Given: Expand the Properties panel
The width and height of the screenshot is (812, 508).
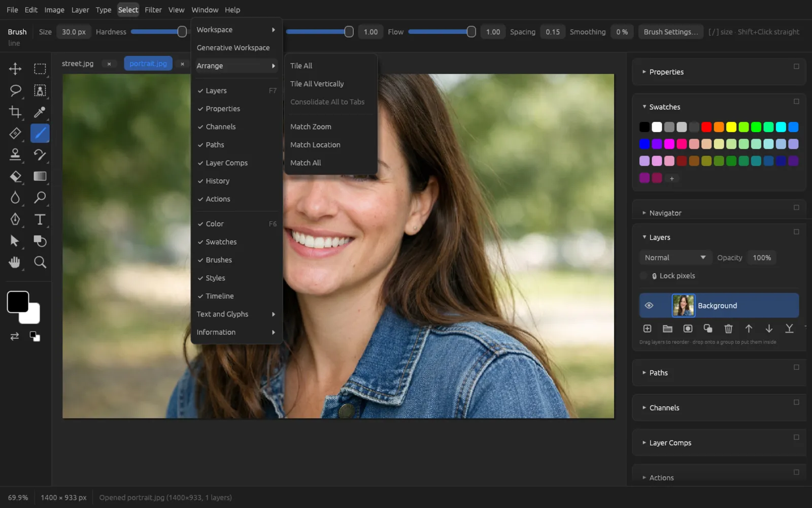Looking at the screenshot, I should coord(666,72).
